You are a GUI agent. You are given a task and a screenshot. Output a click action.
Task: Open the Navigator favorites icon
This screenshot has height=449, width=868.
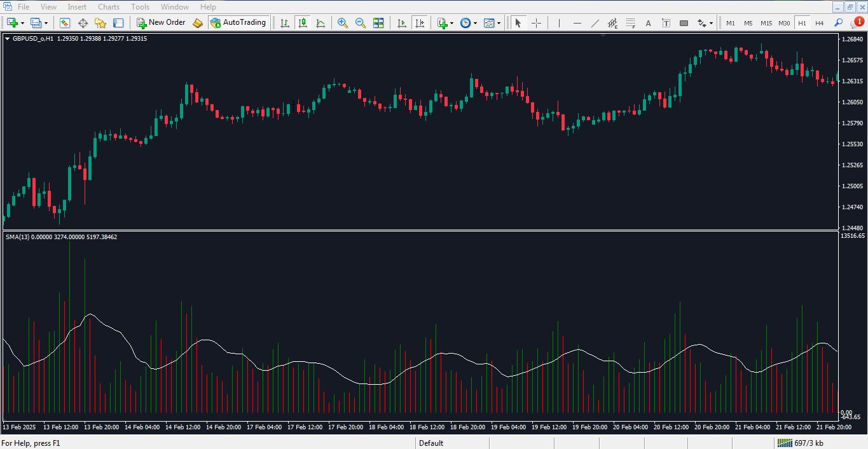pos(100,23)
